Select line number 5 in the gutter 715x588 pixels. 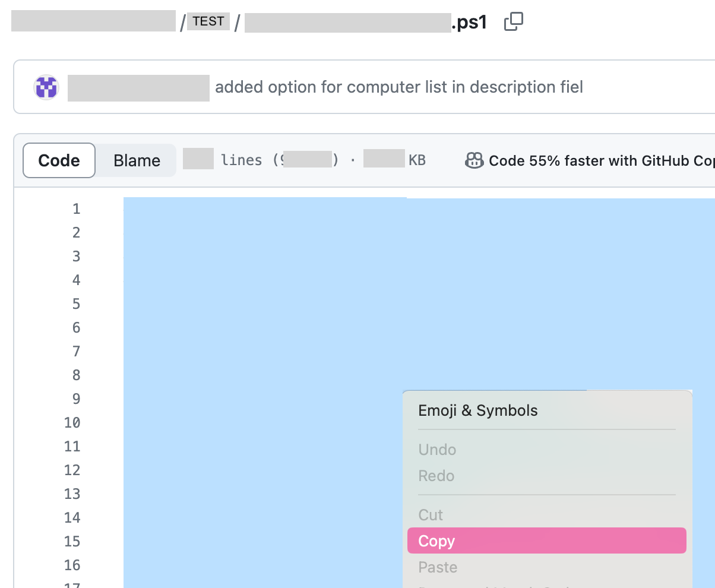[x=76, y=304]
